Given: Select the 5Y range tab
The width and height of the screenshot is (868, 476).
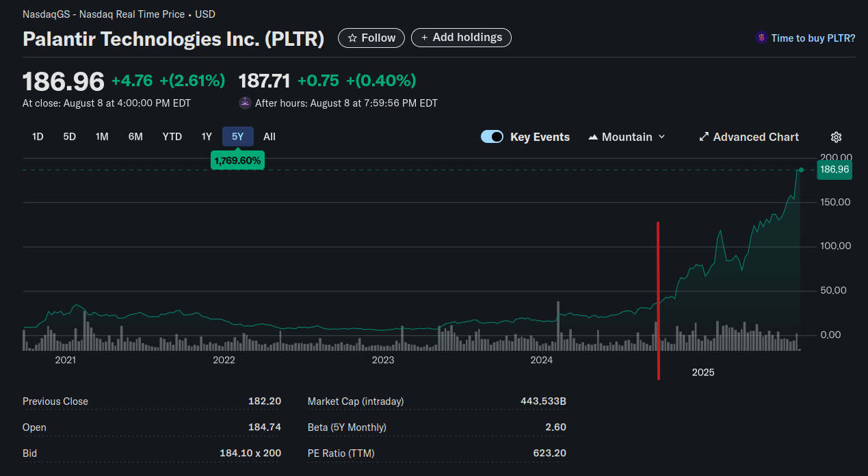Looking at the screenshot, I should (x=238, y=137).
